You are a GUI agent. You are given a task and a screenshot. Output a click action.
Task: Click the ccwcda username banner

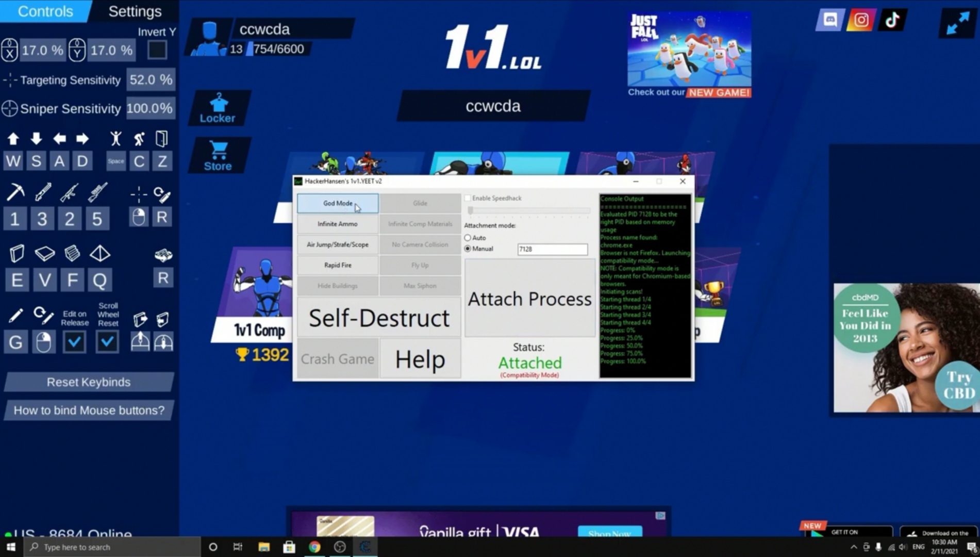tap(493, 106)
